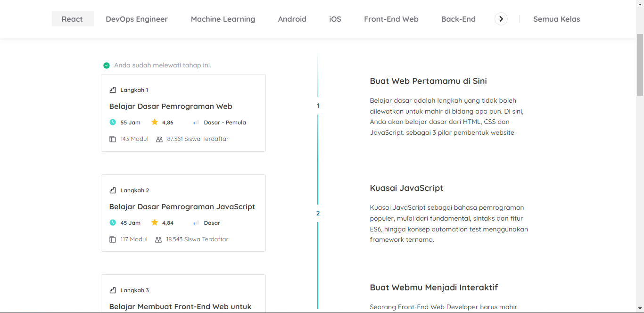Click the module icon beside 143 Modul
Image resolution: width=644 pixels, height=313 pixels.
tap(113, 139)
